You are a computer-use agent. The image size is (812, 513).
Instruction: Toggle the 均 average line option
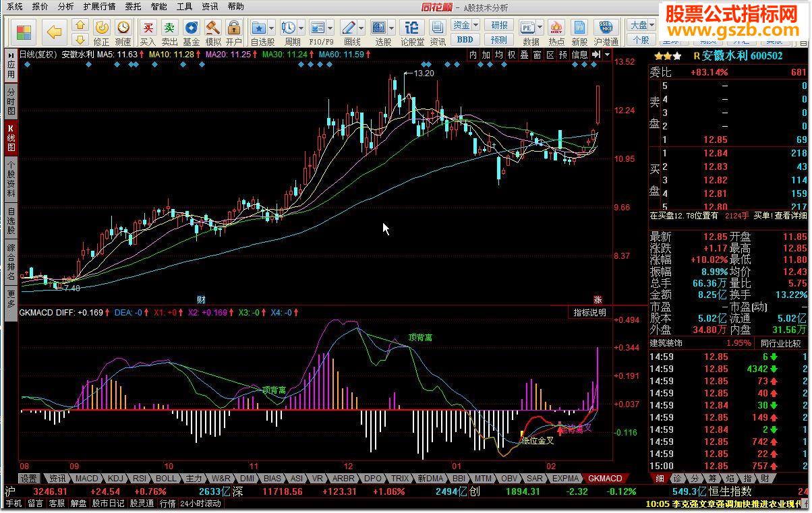click(x=498, y=55)
